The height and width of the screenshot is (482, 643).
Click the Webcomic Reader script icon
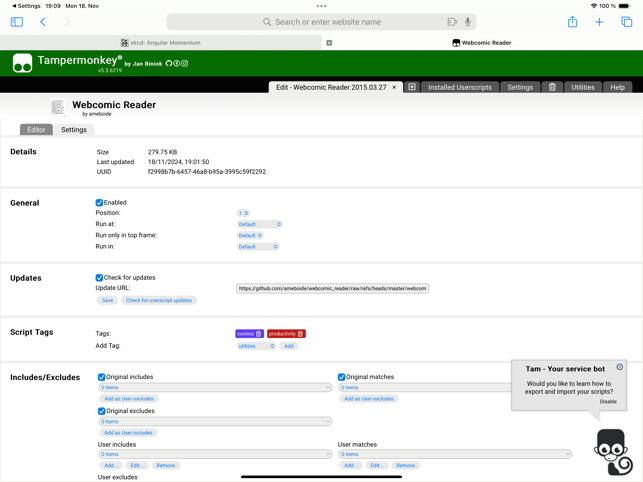click(58, 107)
